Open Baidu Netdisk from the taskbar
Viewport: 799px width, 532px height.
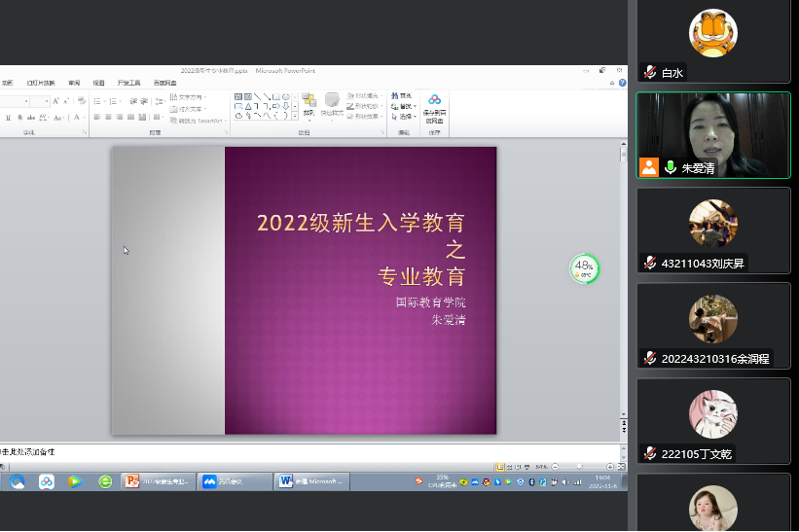point(46,481)
